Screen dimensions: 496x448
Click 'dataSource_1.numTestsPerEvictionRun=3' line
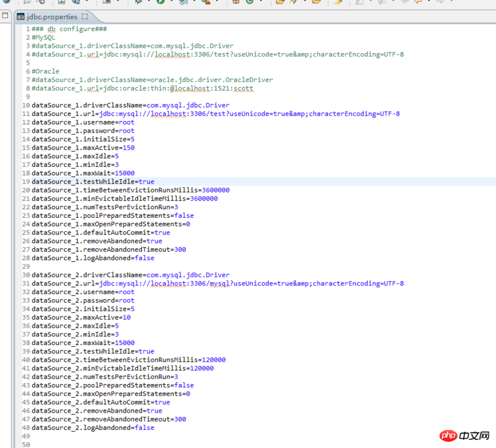point(105,208)
